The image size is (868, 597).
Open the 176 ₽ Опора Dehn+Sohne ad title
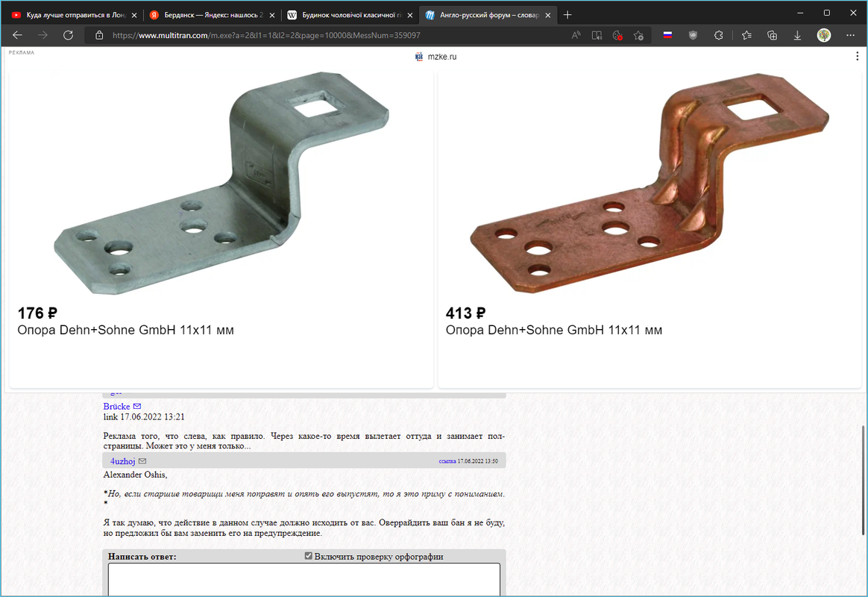[126, 330]
